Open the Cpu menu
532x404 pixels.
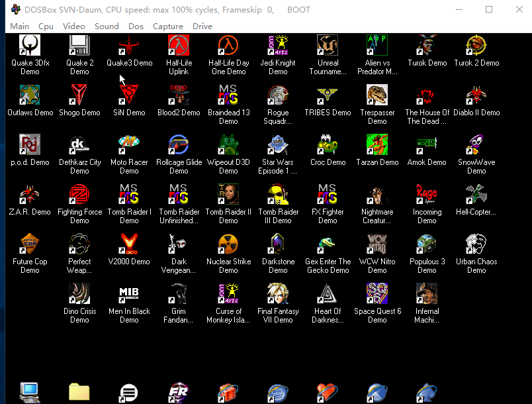46,26
